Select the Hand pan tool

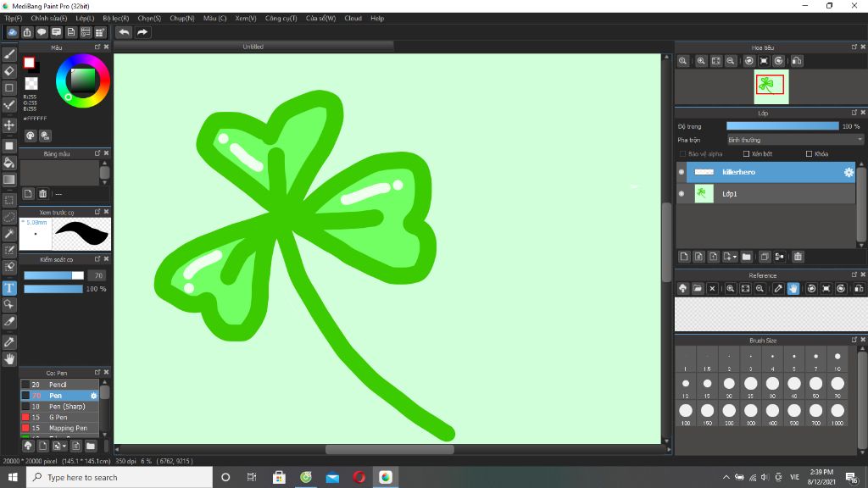9,359
